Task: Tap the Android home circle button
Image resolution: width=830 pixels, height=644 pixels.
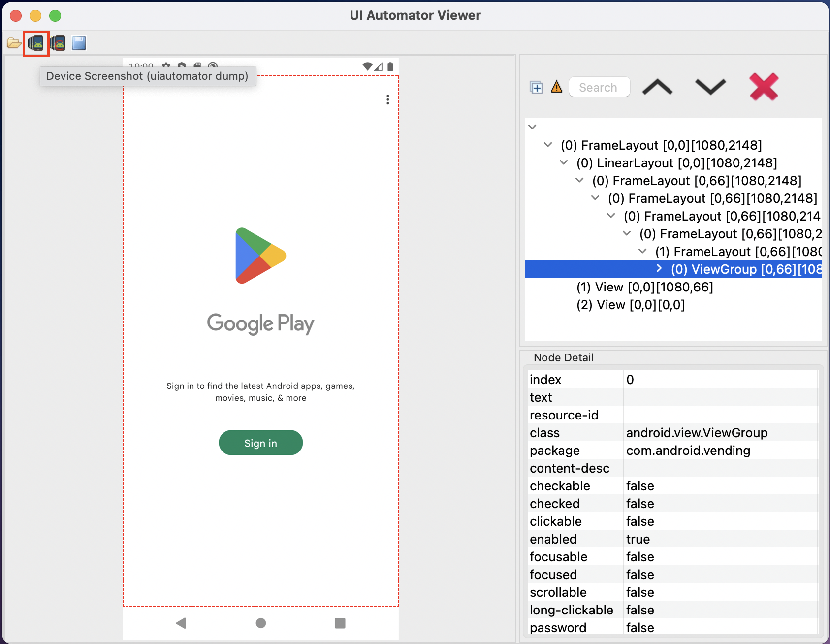Action: tap(261, 623)
